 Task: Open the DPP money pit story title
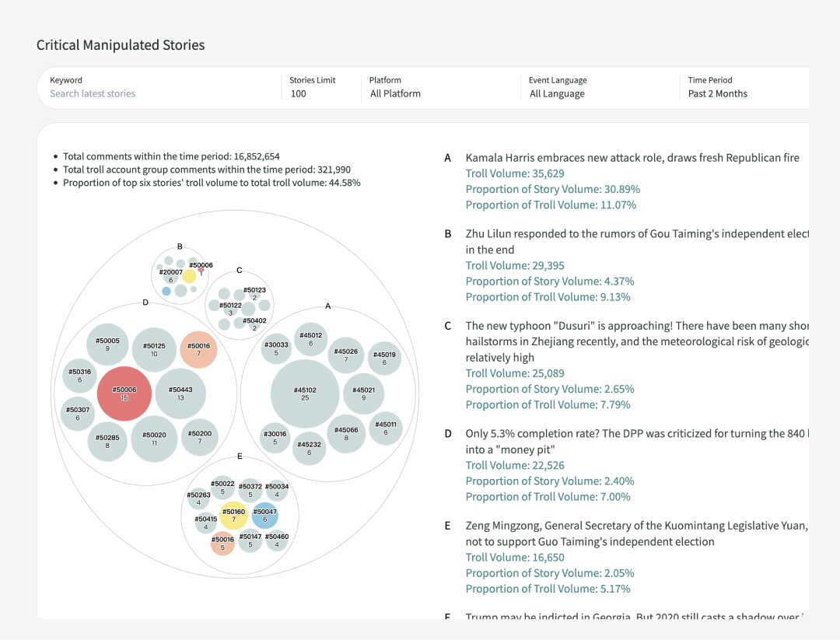tap(637, 441)
